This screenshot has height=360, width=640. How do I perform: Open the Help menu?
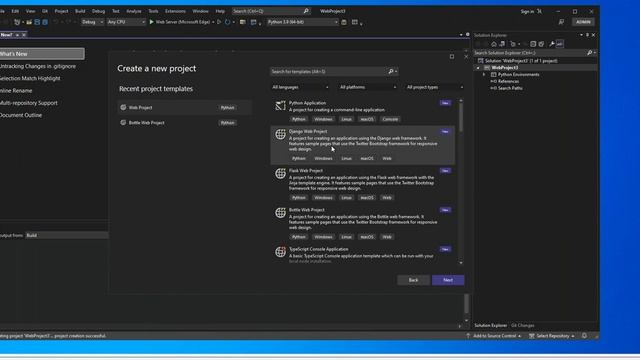[220, 11]
